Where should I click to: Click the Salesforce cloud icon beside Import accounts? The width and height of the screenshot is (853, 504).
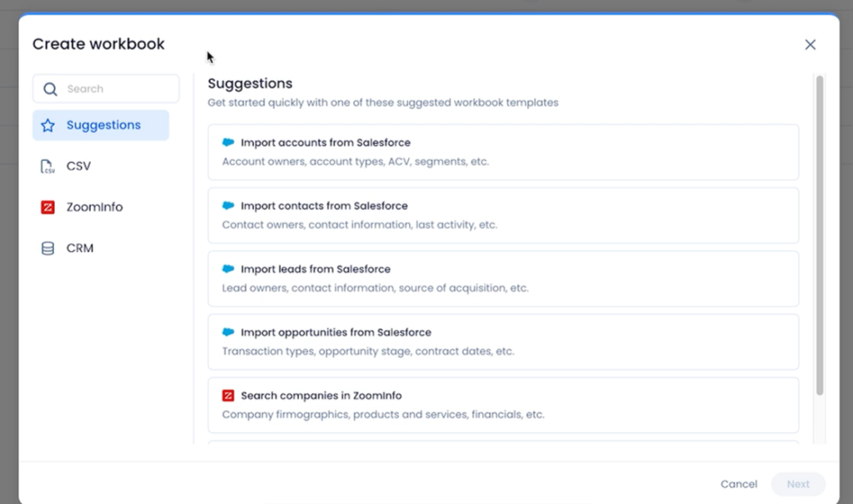click(x=228, y=142)
